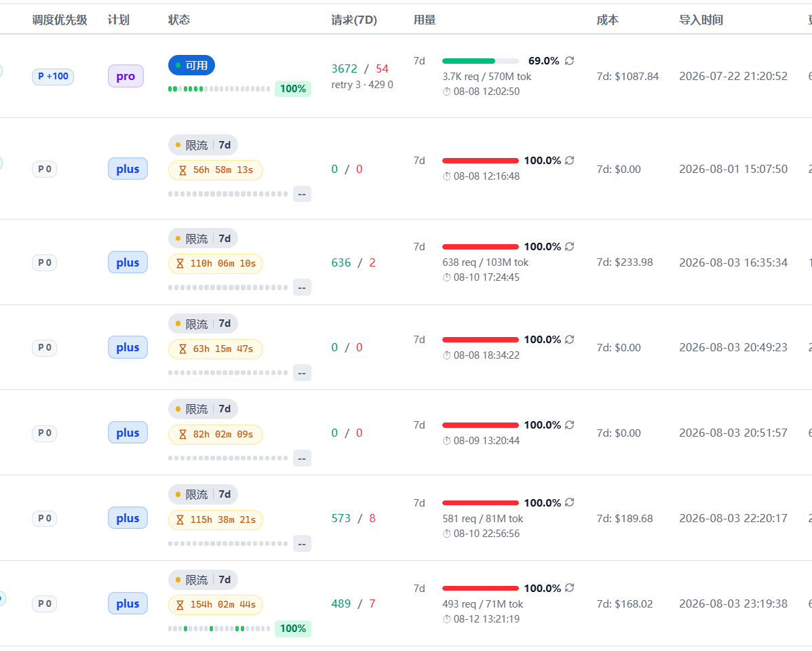
Task: Click the 计划 column header
Action: point(119,20)
